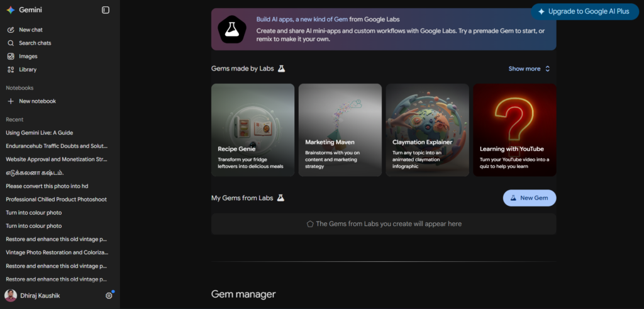The height and width of the screenshot is (309, 644).
Task: Click the Labs flask icon in banner
Action: tap(231, 29)
